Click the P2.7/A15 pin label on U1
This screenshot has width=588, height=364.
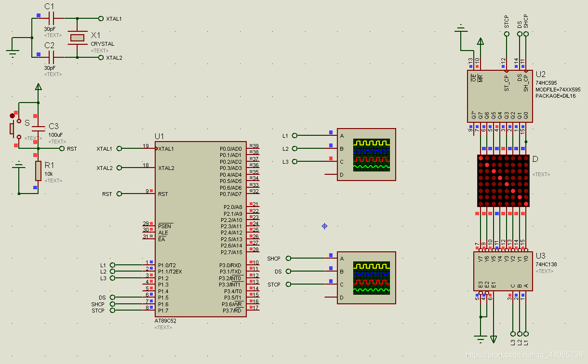[x=231, y=252]
